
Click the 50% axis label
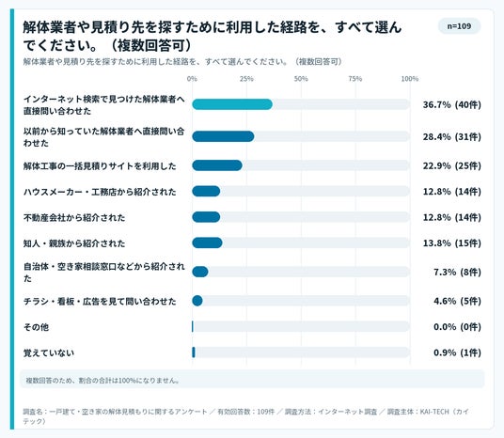tap(301, 79)
